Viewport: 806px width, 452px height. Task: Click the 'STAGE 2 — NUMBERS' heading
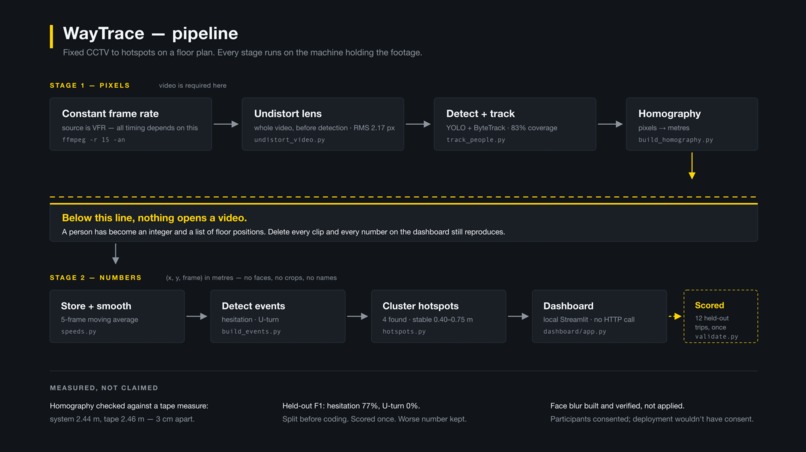[96, 278]
